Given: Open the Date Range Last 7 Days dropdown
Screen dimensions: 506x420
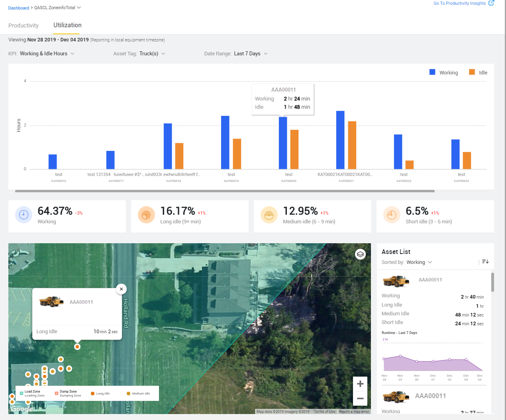Looking at the screenshot, I should (251, 54).
